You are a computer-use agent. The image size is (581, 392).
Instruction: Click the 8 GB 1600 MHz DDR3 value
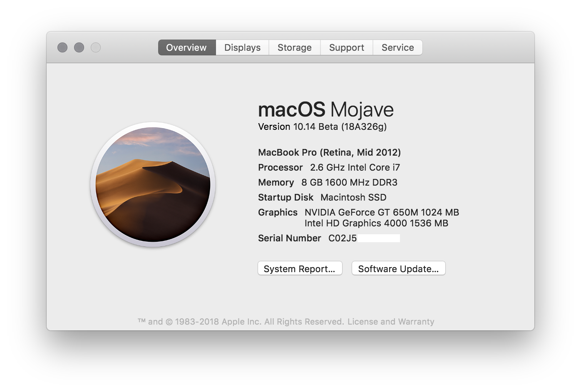pyautogui.click(x=350, y=182)
